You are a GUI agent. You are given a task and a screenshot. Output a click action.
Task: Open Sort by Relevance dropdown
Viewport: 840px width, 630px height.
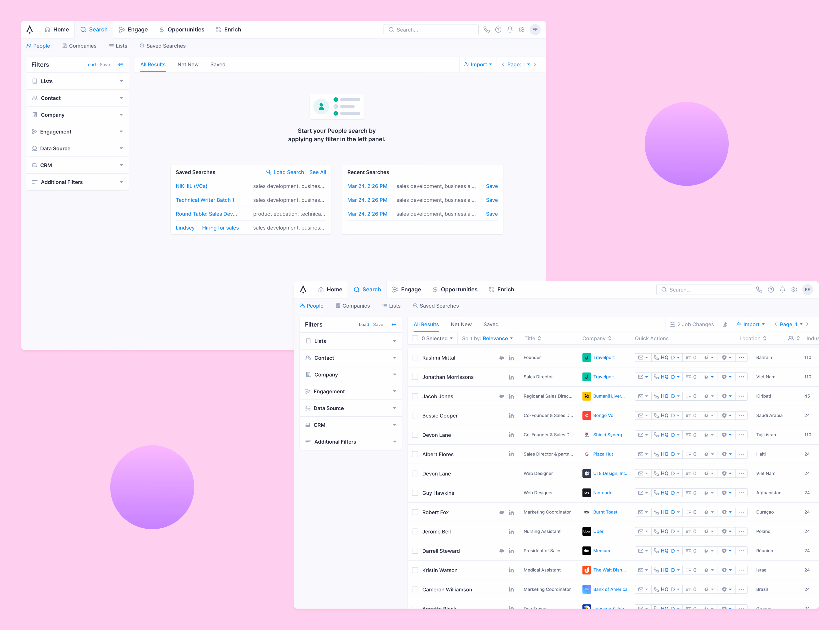[x=487, y=338]
